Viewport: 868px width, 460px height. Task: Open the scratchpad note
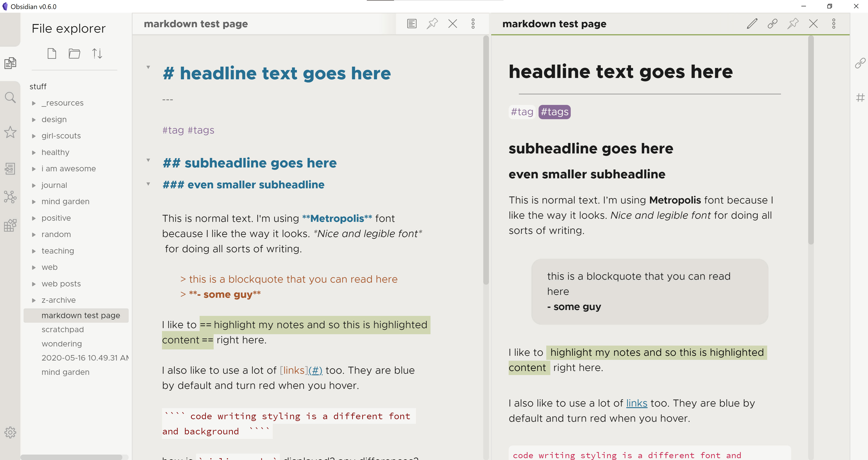(x=63, y=329)
